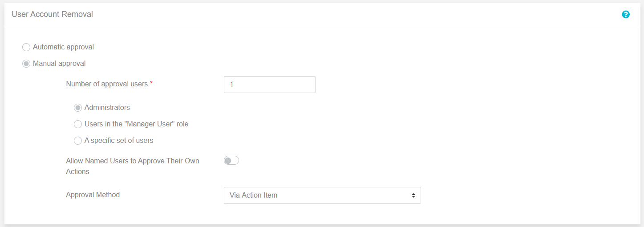Click the arrows on the Via Action Item selector

click(413, 195)
